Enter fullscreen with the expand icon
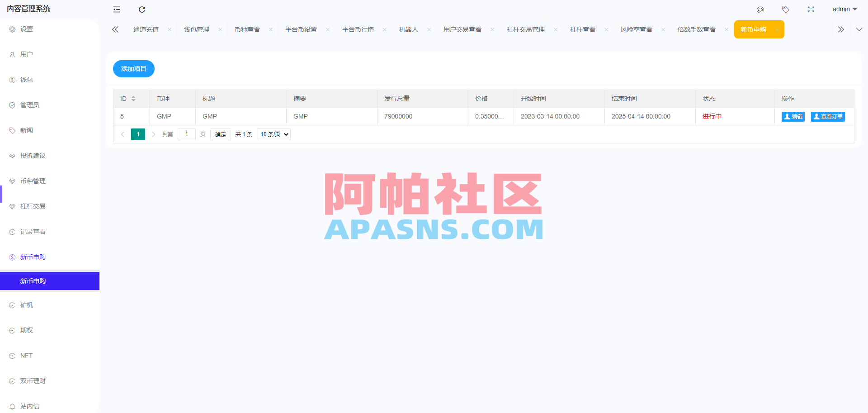 [x=811, y=9]
